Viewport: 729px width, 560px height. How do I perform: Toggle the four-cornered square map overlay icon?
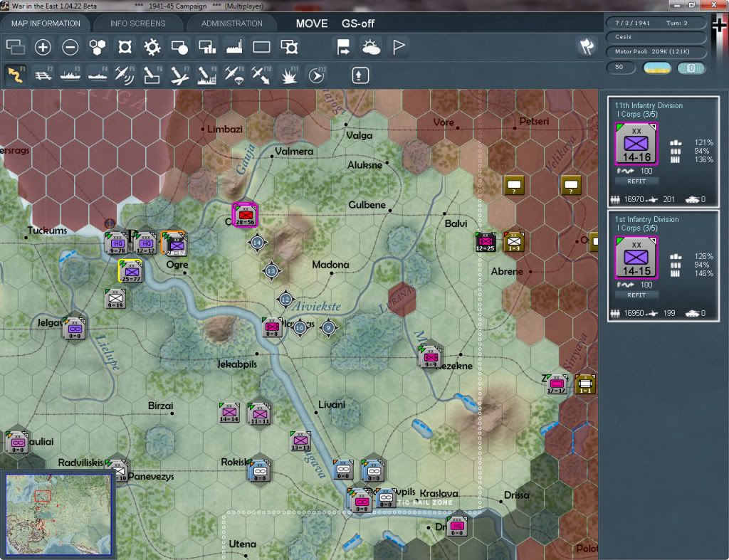(125, 47)
